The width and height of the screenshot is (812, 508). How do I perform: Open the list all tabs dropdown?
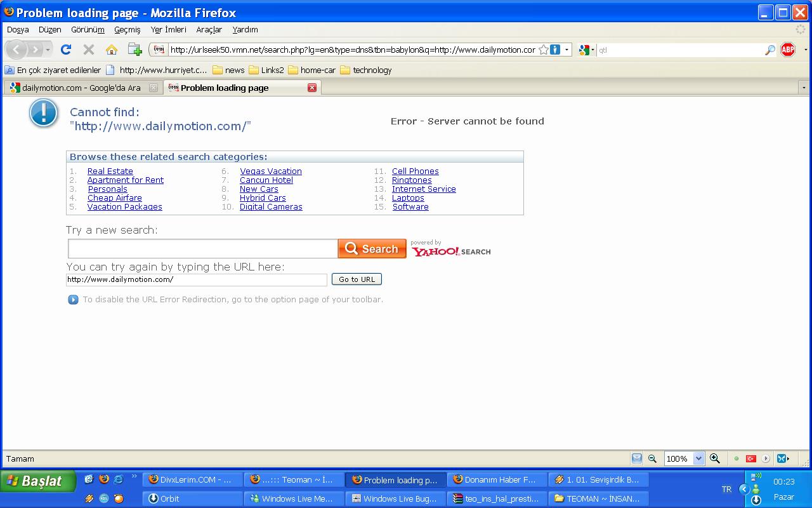pyautogui.click(x=804, y=88)
